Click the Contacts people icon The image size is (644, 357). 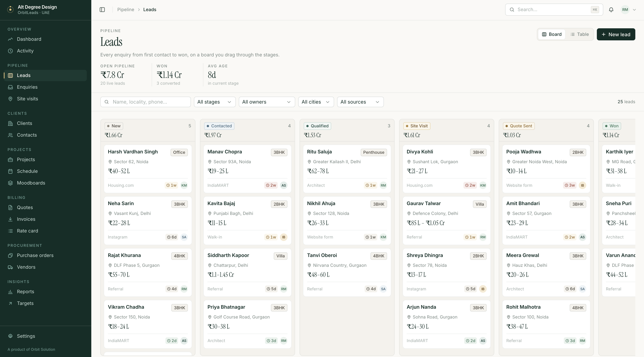point(10,135)
